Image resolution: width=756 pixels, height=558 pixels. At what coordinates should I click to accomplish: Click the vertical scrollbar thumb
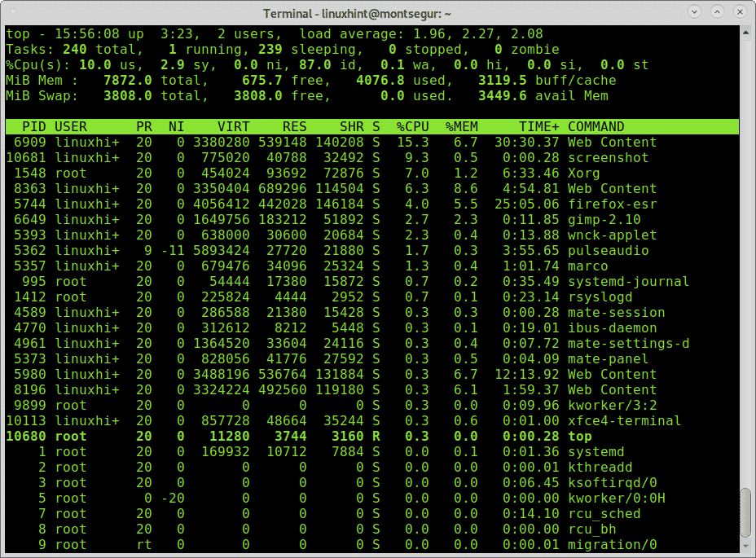coord(746,512)
